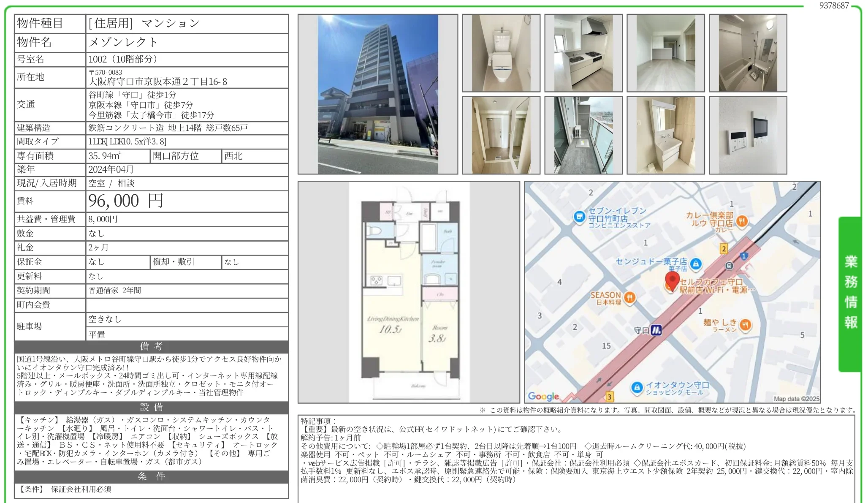Click the 守口 metro station icon
868x503 pixels.
(x=656, y=330)
